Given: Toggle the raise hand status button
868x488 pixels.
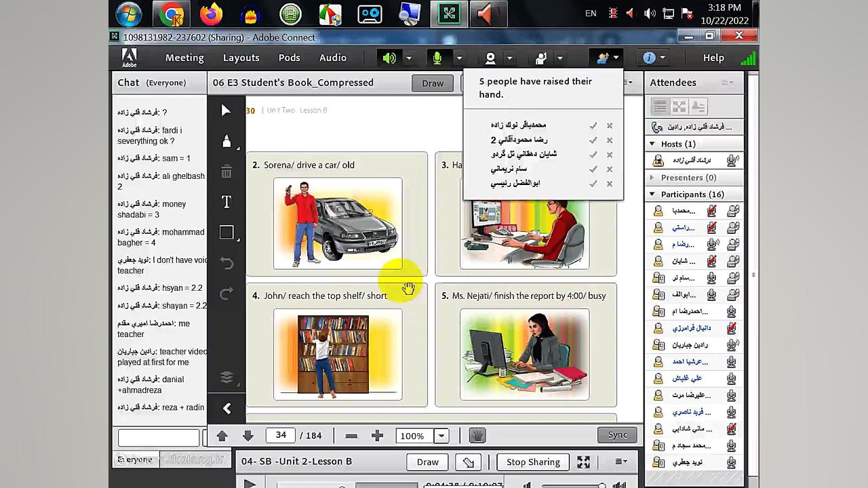Looking at the screenshot, I should [540, 58].
